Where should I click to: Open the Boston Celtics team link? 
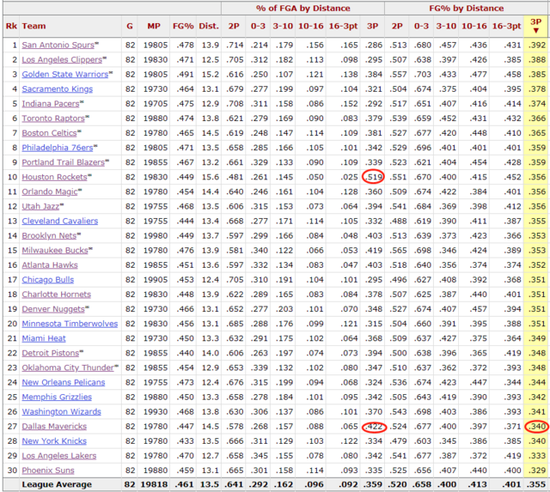tap(49, 133)
